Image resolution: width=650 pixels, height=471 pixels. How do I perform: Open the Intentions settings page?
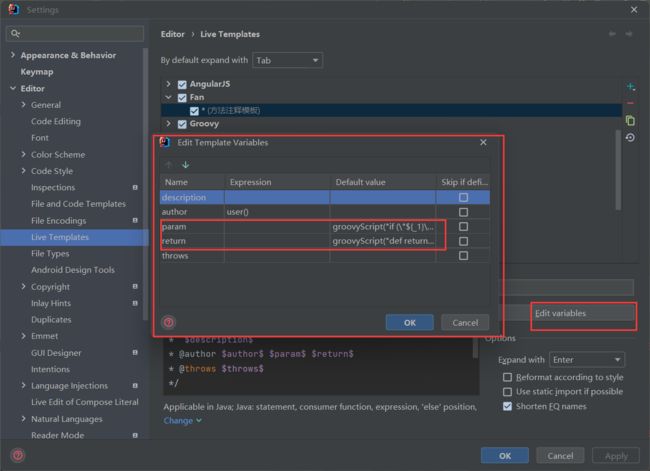click(x=51, y=369)
